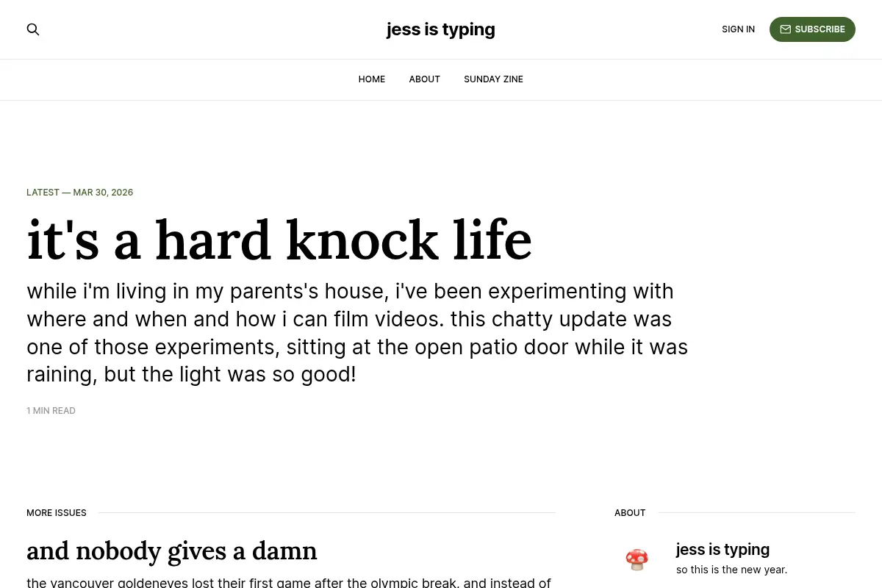Open the Sunday Zine navigation item
Image resolution: width=882 pixels, height=588 pixels.
[x=493, y=79]
